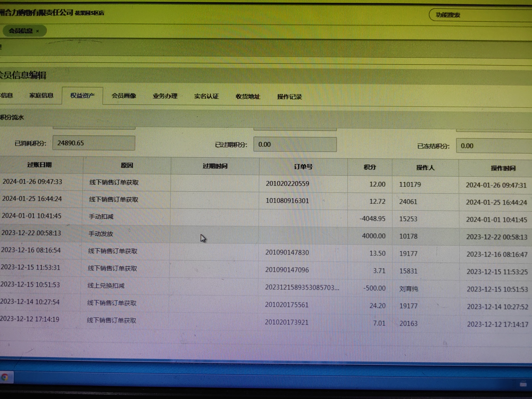This screenshot has width=532, height=399.
Task: Click the system tray icon at bottom right
Action: (523, 384)
